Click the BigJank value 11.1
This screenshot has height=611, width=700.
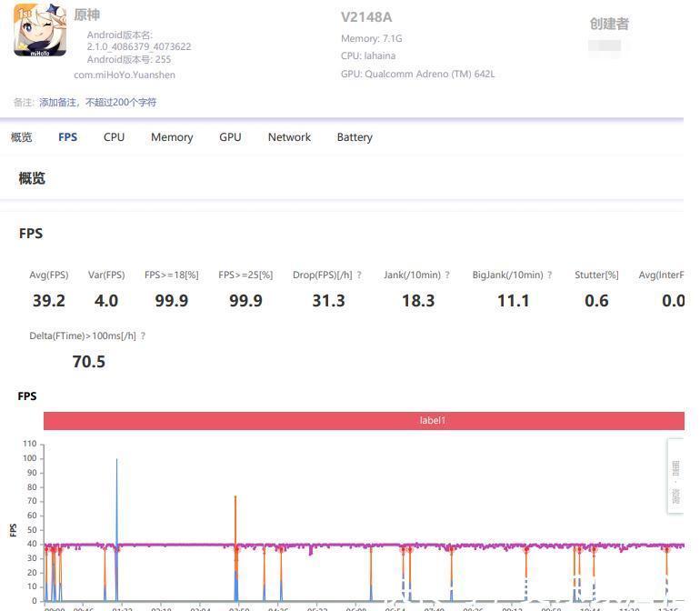point(514,301)
